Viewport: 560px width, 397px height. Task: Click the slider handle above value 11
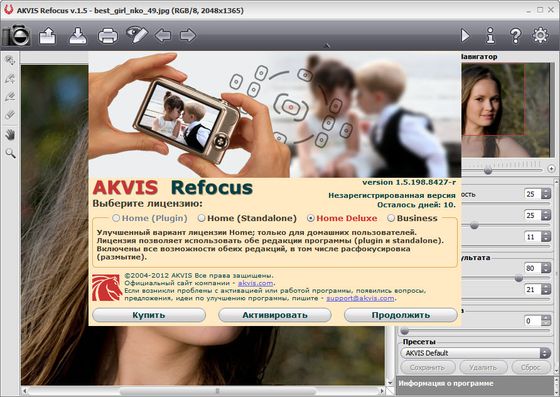click(x=474, y=225)
